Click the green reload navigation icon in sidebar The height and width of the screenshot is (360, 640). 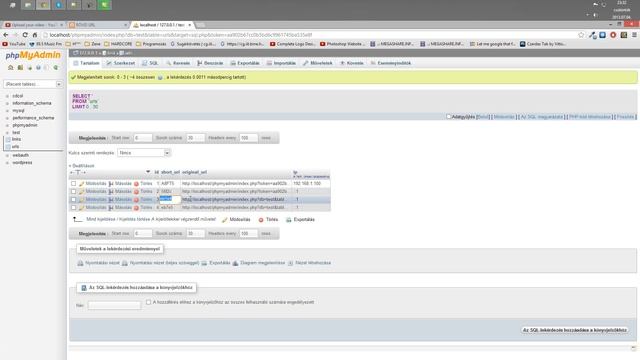tap(56, 68)
